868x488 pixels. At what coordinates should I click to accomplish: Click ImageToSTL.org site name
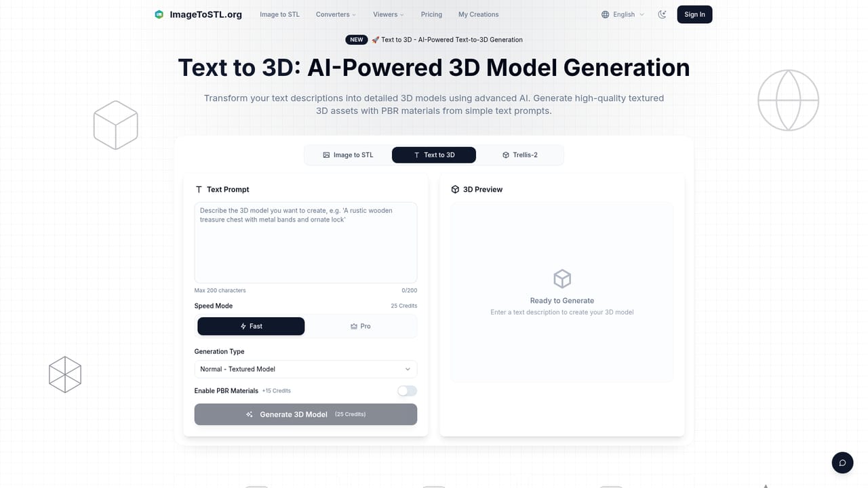coord(205,14)
